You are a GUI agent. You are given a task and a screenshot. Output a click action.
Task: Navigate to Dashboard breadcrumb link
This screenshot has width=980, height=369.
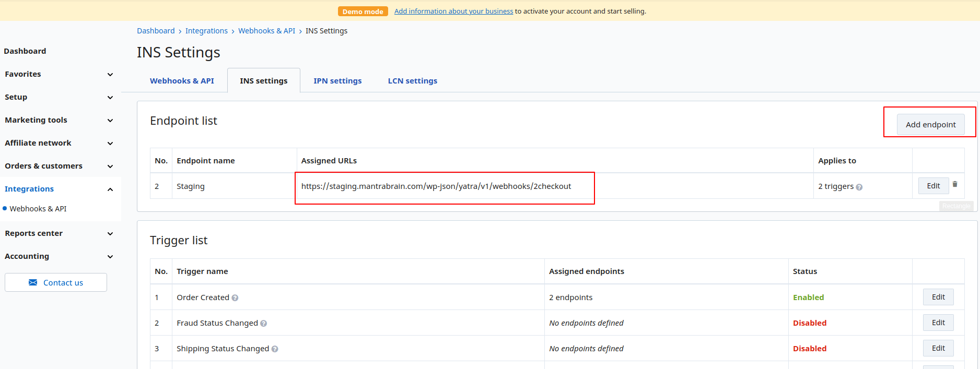click(156, 31)
